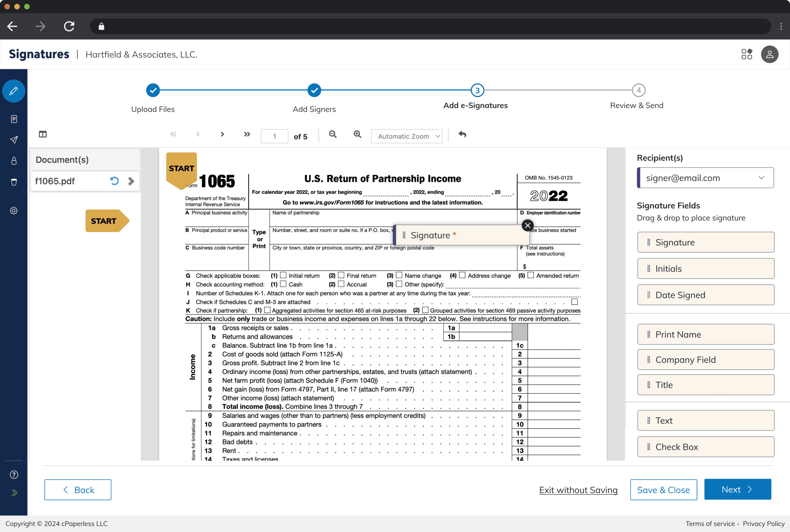Viewport: 790px width, 532px height.
Task: Click the sidebar toggle panel icon
Action: pyautogui.click(x=43, y=134)
